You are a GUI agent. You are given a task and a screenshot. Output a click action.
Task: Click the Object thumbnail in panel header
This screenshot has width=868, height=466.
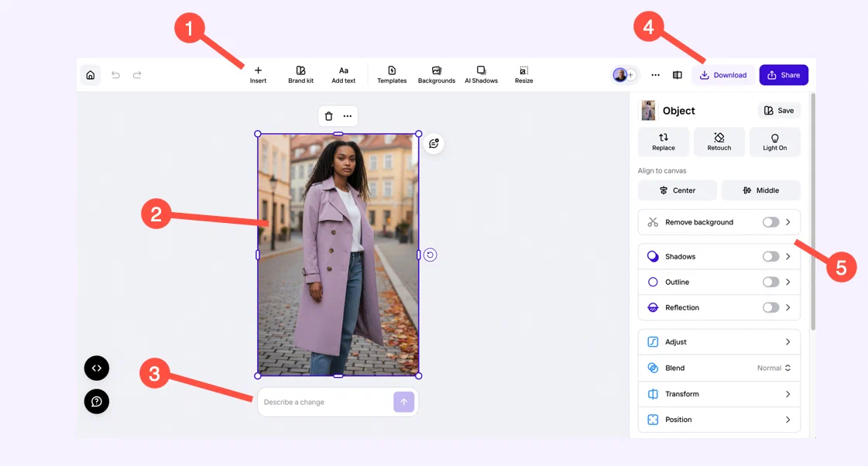coord(647,110)
